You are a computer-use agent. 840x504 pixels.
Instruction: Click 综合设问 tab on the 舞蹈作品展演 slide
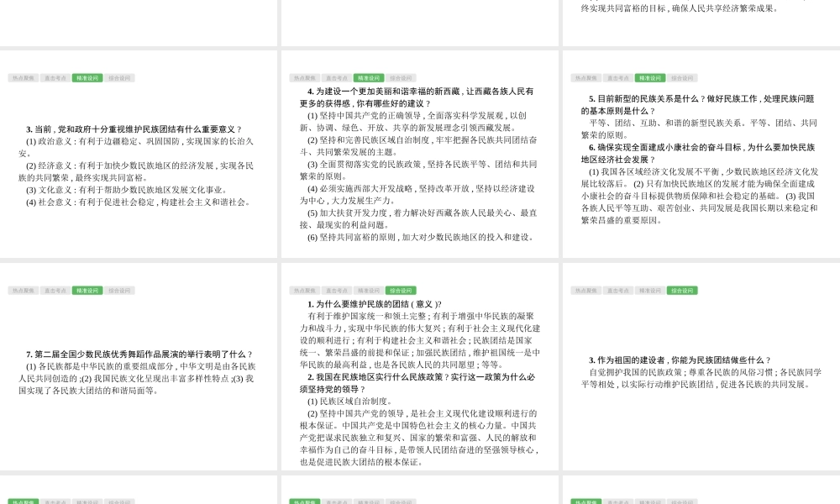[x=119, y=291]
